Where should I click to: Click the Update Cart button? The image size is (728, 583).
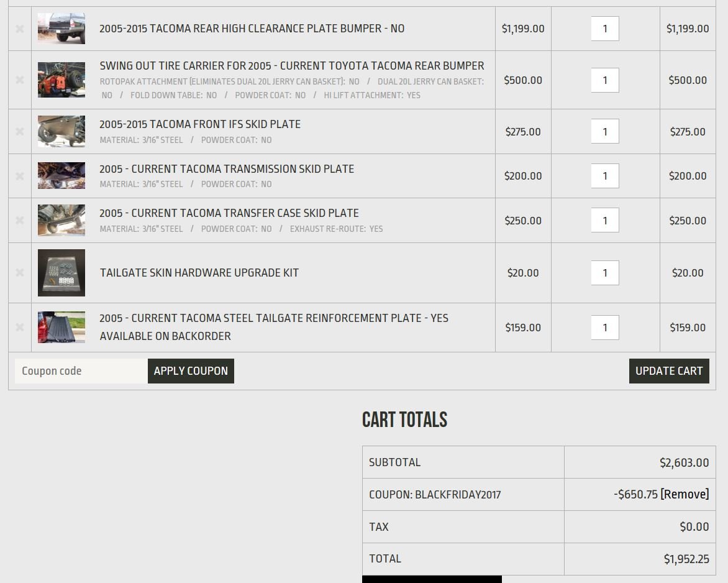click(x=669, y=370)
